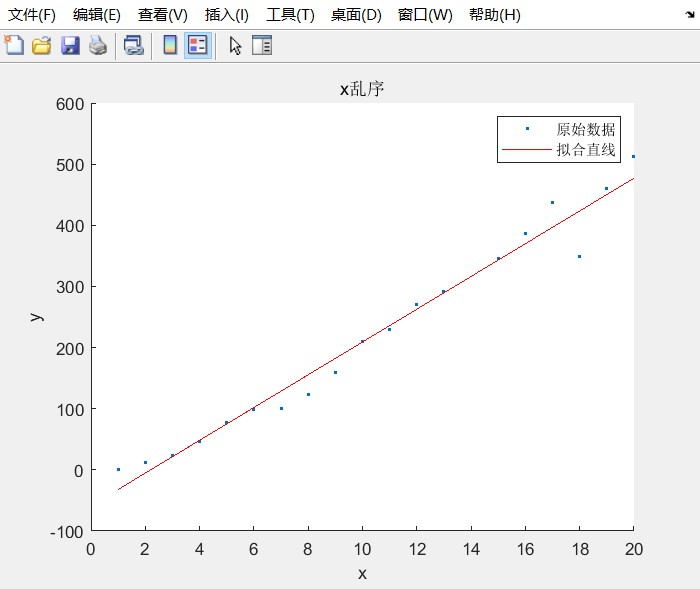The width and height of the screenshot is (700, 589).
Task: Open the 查看(V) menu
Action: [x=162, y=15]
